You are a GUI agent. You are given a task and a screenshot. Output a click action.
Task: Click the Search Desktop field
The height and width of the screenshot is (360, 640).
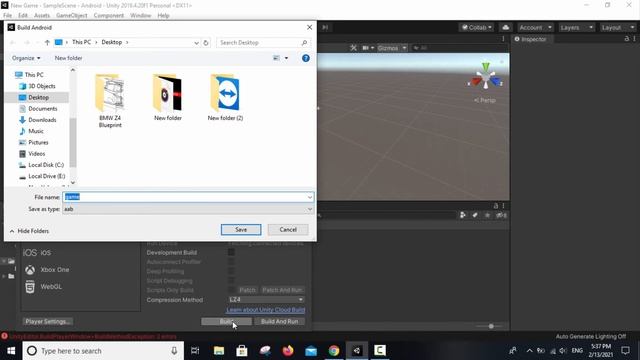pos(263,42)
